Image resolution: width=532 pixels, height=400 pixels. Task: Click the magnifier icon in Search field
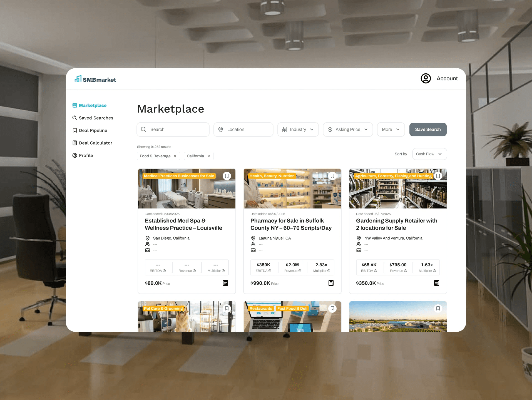click(143, 130)
